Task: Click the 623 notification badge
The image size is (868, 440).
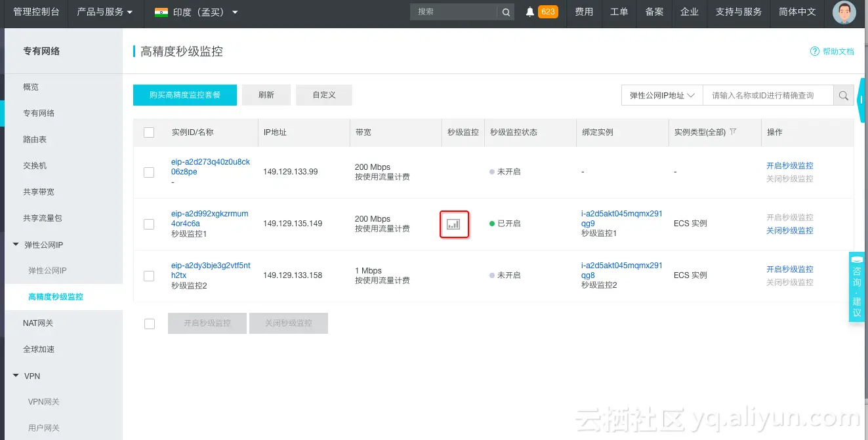Action: point(548,12)
